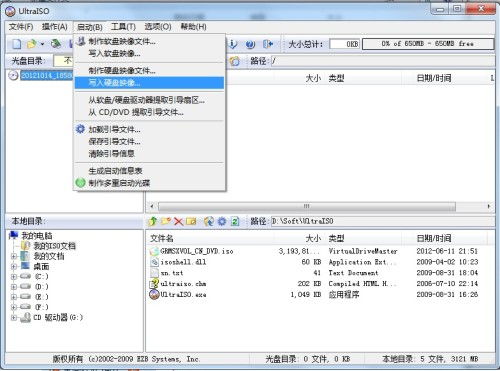Open the 文件(F) menu
Image resolution: width=500 pixels, height=371 pixels.
(x=21, y=27)
